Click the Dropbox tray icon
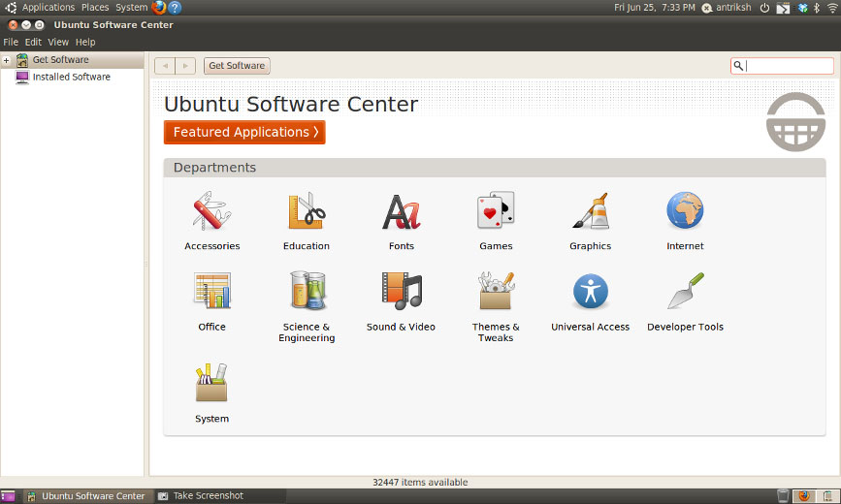The image size is (841, 504). tap(802, 8)
